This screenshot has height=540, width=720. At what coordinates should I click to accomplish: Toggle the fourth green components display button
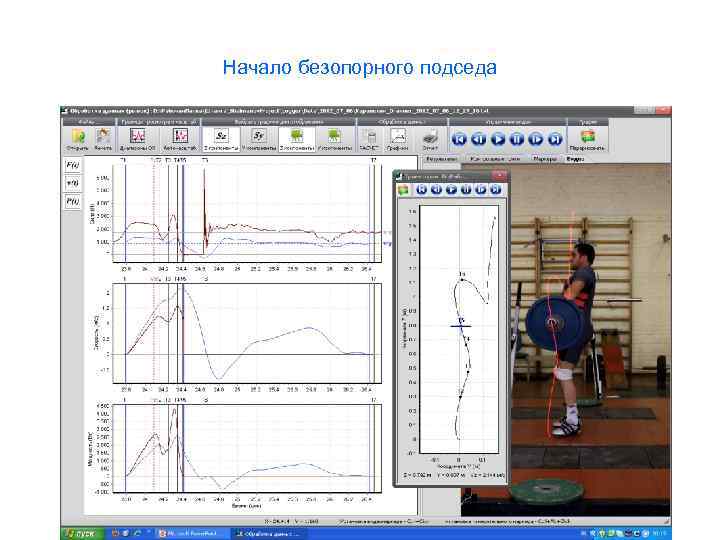335,139
